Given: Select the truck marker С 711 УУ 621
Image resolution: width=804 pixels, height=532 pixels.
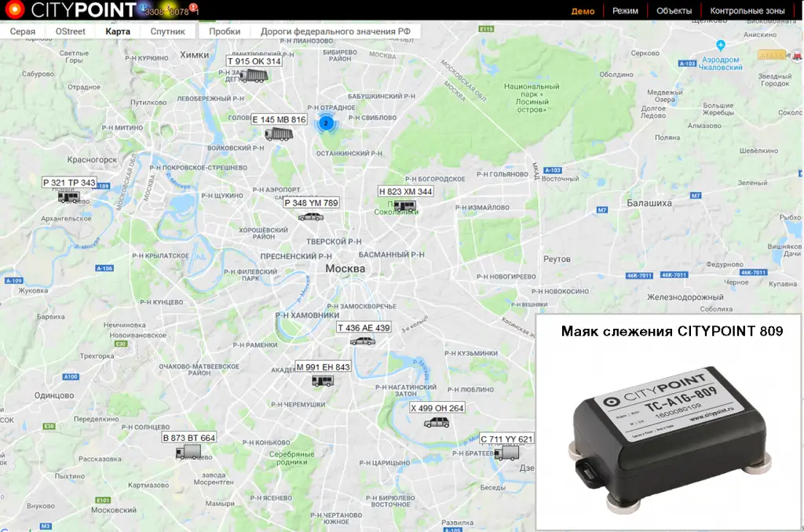Looking at the screenshot, I should coord(507,452).
